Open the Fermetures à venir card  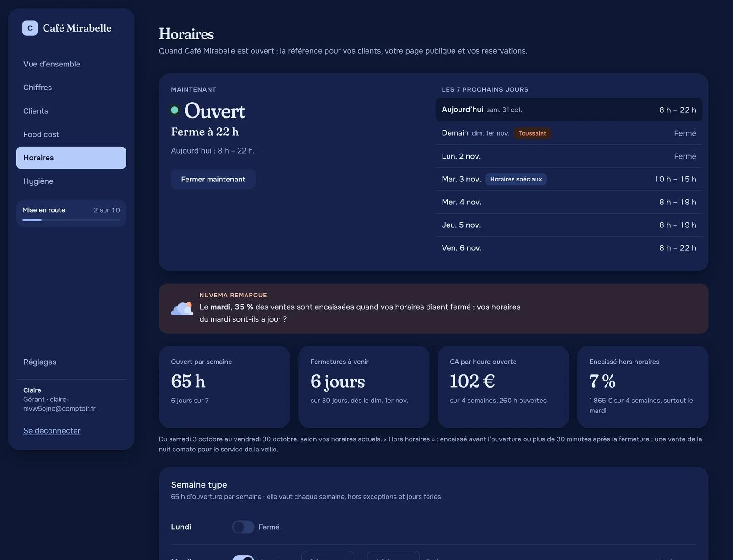coord(364,387)
